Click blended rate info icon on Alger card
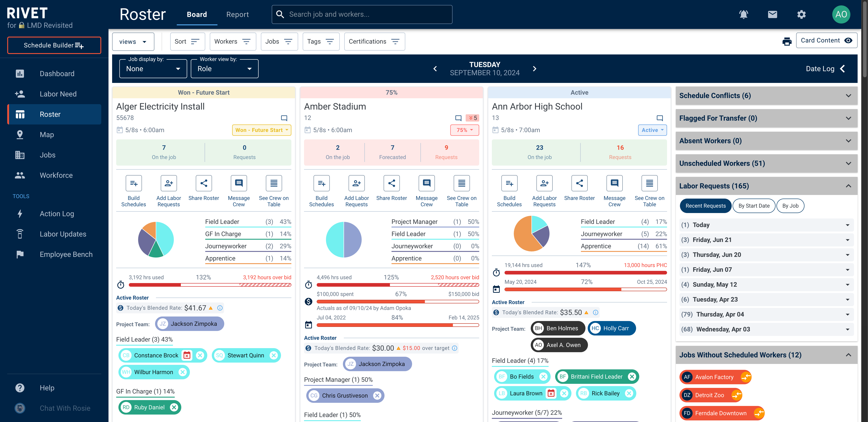Screen dimensions: 868x422 tap(220, 308)
